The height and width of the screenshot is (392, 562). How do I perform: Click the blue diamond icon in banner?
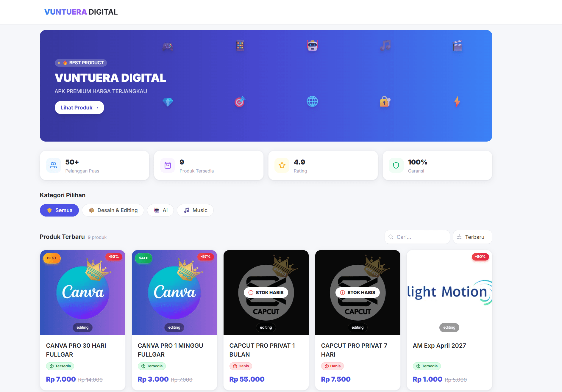click(x=168, y=102)
